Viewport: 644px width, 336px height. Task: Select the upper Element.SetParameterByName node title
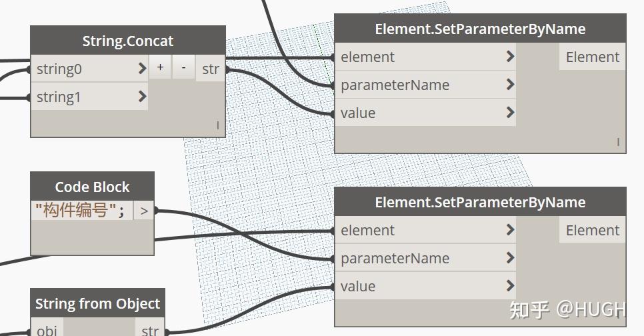(x=480, y=29)
